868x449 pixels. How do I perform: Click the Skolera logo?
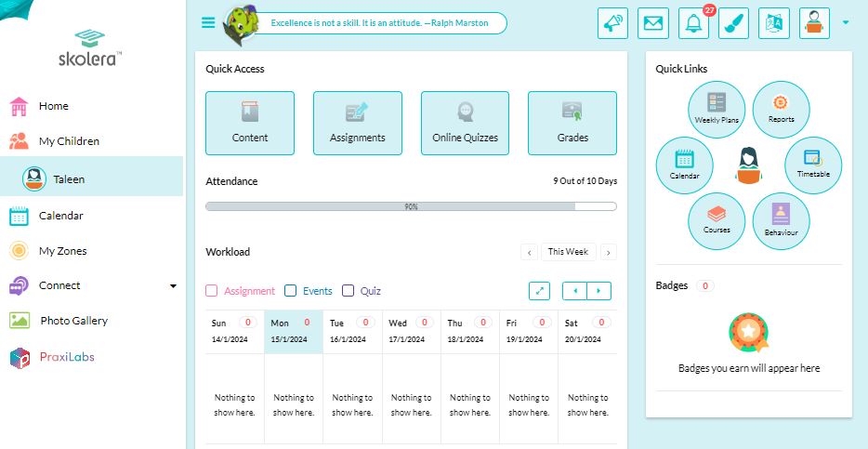tap(90, 48)
